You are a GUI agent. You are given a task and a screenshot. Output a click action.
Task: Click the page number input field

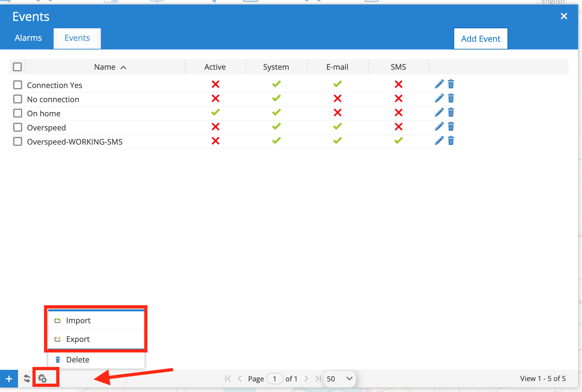click(275, 379)
